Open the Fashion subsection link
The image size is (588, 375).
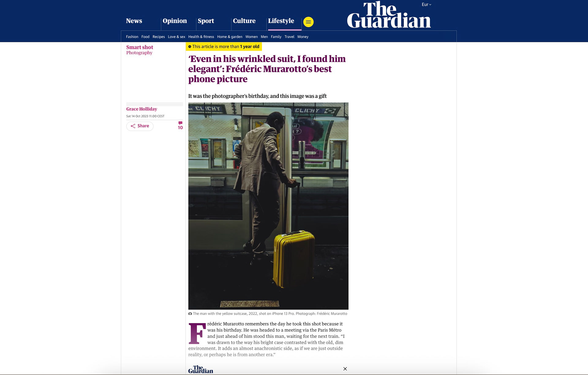tap(132, 37)
